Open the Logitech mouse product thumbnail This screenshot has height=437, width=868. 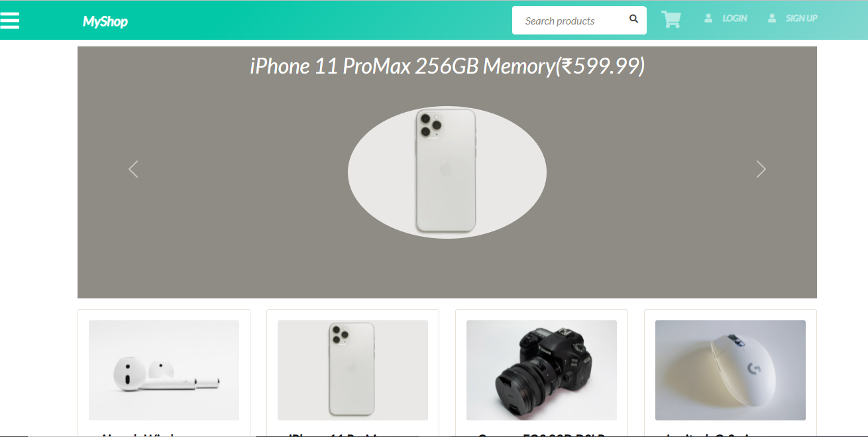[730, 370]
